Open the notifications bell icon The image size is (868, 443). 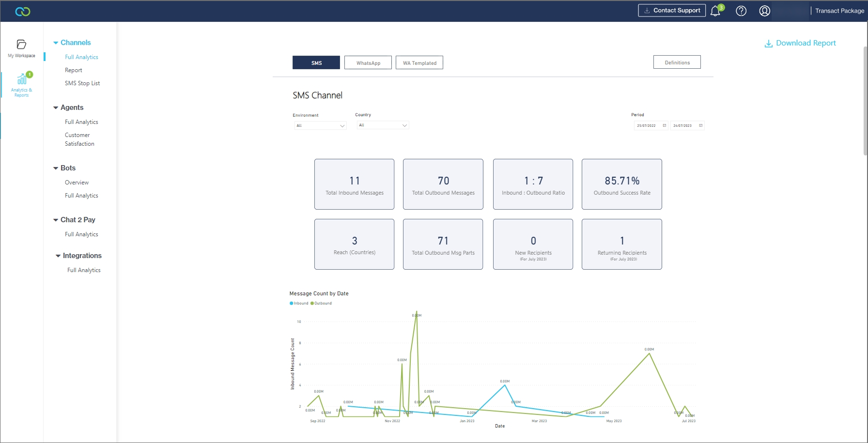tap(715, 11)
